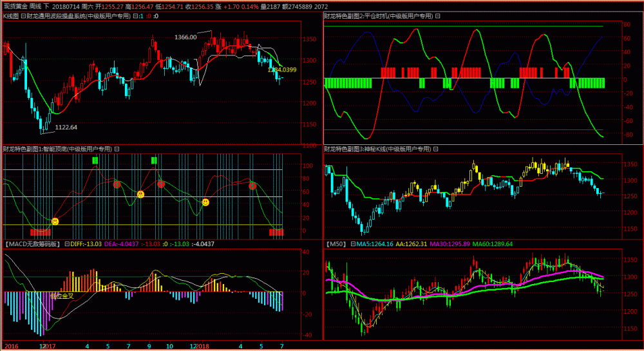Click the red face marker below second green block
Screen dimensions: 644x351
coord(161,184)
